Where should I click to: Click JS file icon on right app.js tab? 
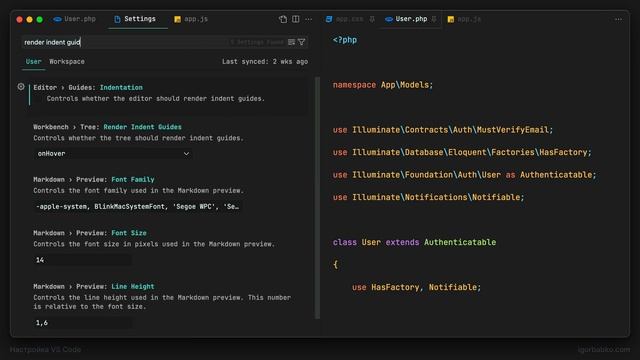pyautogui.click(x=451, y=19)
